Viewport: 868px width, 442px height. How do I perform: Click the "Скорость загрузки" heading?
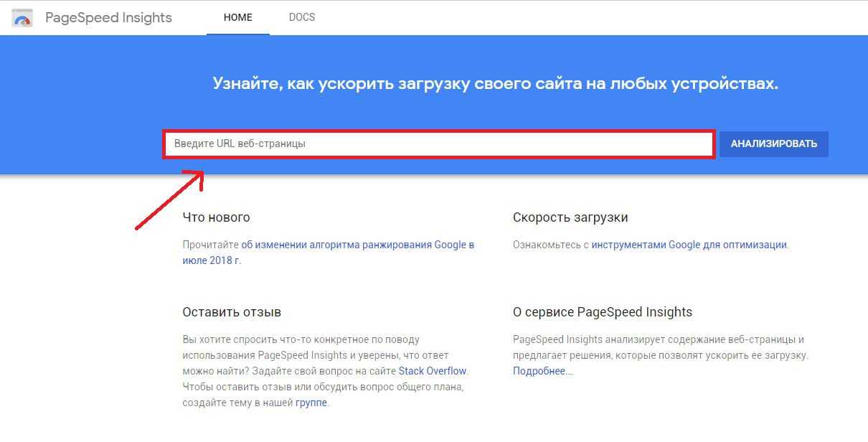(570, 217)
